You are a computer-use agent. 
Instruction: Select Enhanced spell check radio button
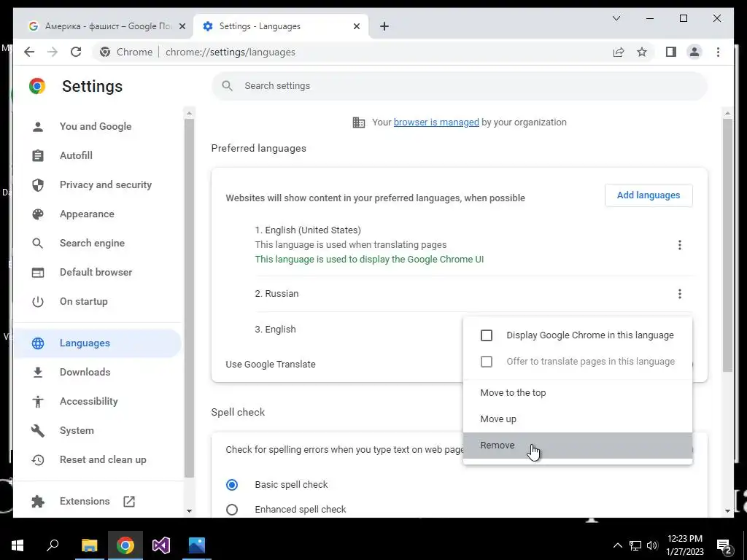232,510
